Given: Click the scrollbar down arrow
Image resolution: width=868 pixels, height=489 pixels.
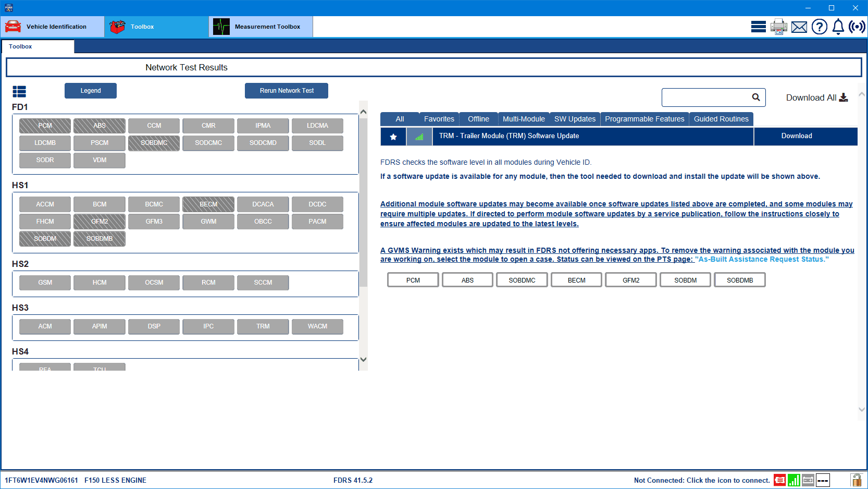Looking at the screenshot, I should click(x=364, y=359).
